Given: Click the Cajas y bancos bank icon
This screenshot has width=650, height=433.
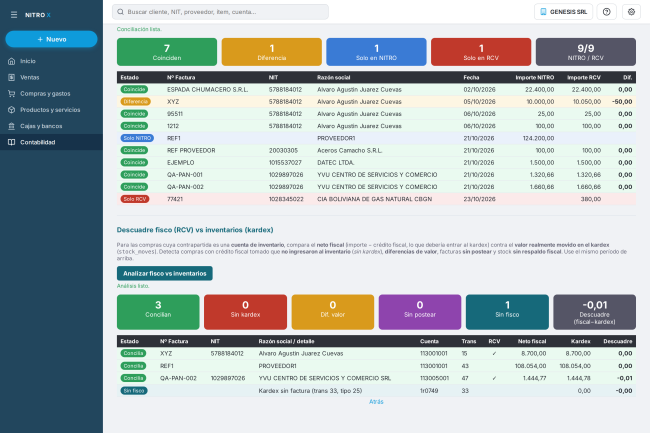Looking at the screenshot, I should click(12, 126).
